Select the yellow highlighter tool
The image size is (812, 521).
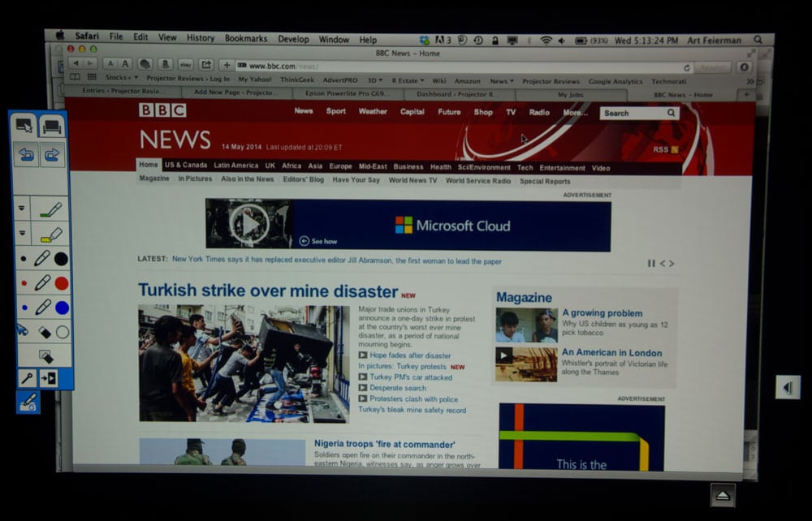tap(50, 235)
